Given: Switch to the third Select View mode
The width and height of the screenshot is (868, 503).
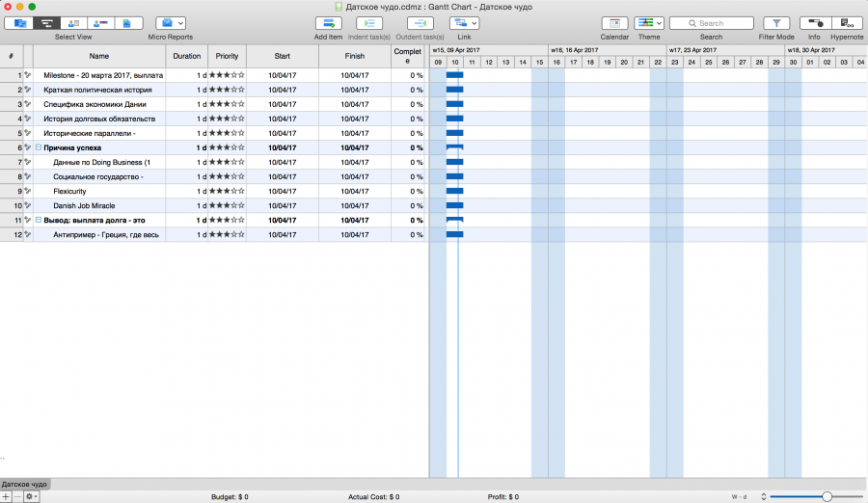Looking at the screenshot, I should [73, 23].
